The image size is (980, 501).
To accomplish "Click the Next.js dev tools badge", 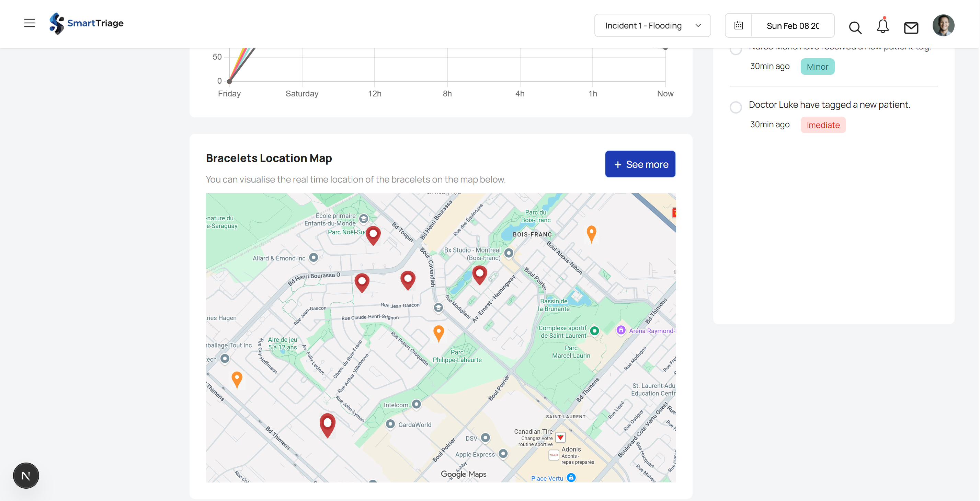I will click(x=26, y=476).
